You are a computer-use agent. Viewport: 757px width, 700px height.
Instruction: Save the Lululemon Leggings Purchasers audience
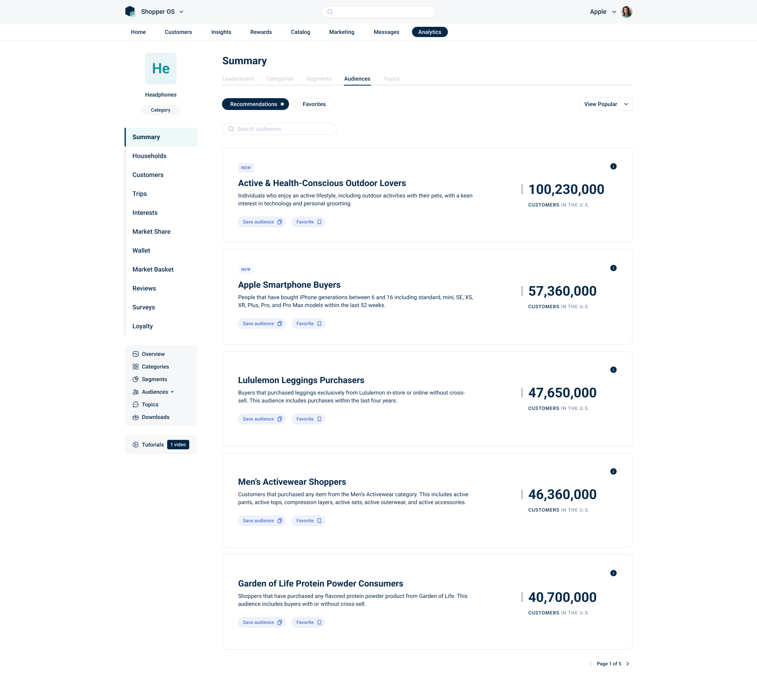click(262, 419)
